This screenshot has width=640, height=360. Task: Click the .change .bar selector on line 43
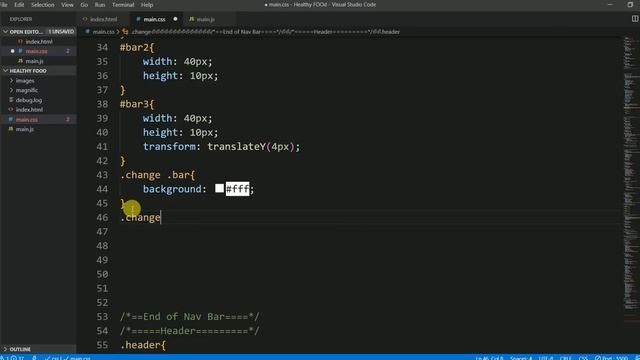[x=158, y=175]
